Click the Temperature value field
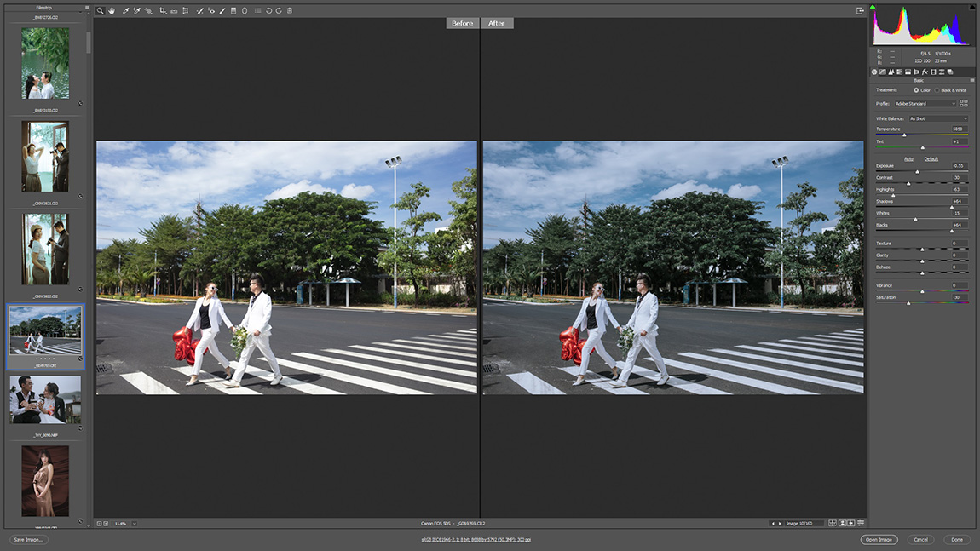980x551 pixels. 959,129
